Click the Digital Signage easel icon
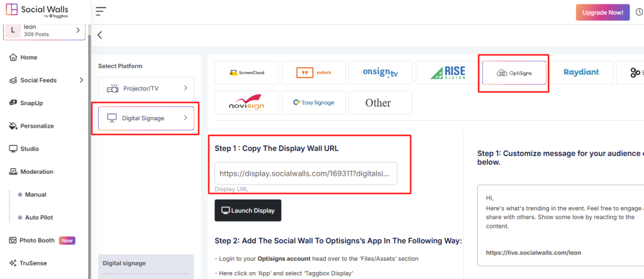644x279 pixels. pyautogui.click(x=112, y=118)
